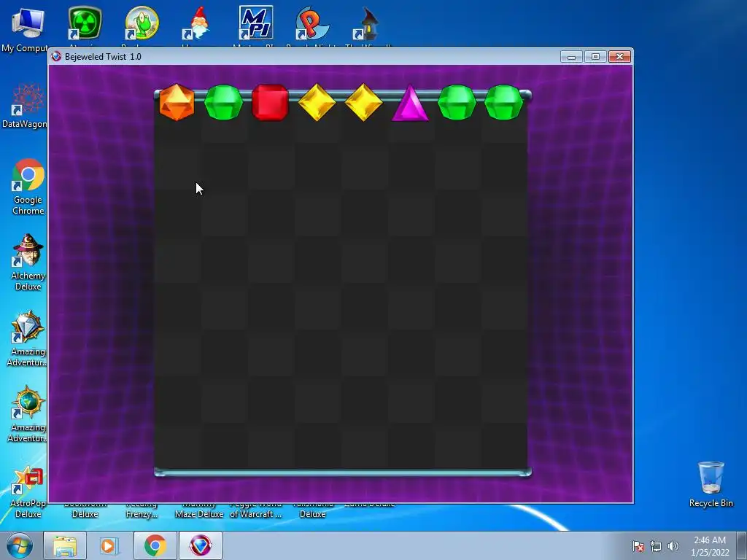Select the yellow diamond next to the red gem

click(317, 102)
